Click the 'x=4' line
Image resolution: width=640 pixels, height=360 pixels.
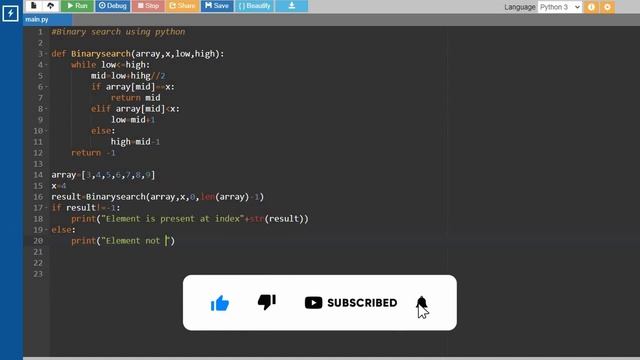pyautogui.click(x=58, y=186)
